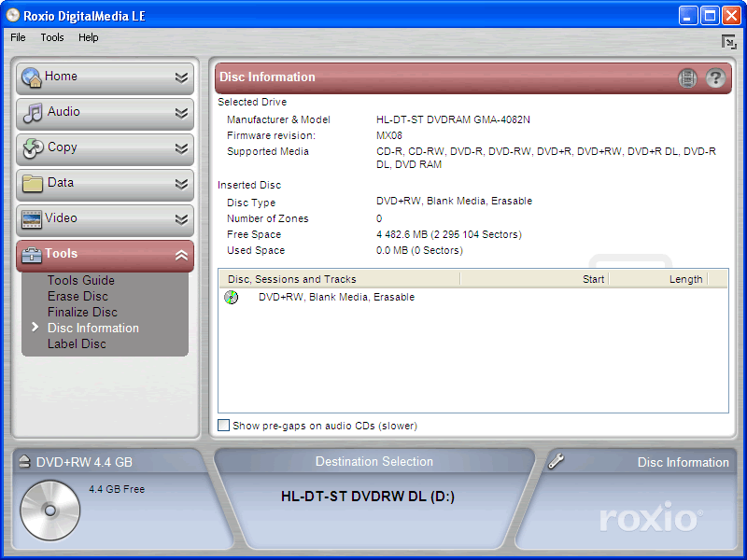Expand the Video section chevron
Screen dimensions: 747x560
tap(181, 219)
